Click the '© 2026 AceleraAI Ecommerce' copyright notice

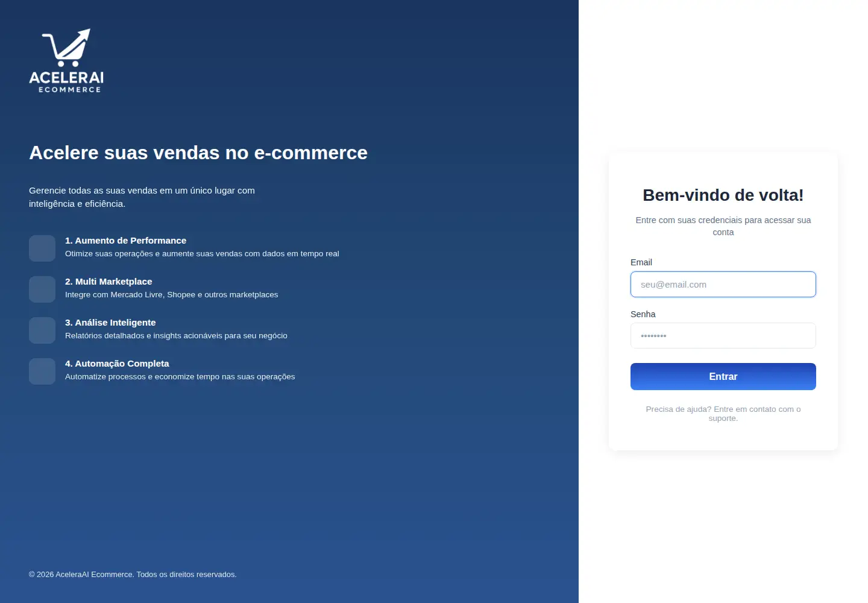133,575
